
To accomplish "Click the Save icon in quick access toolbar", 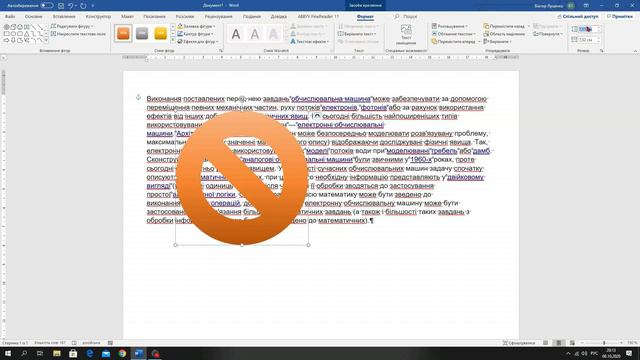I will pos(61,6).
